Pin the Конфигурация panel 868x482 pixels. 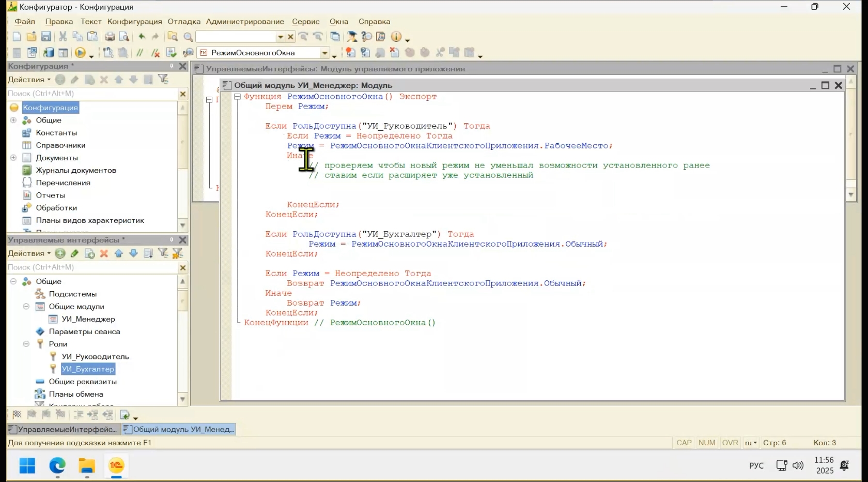tap(172, 66)
